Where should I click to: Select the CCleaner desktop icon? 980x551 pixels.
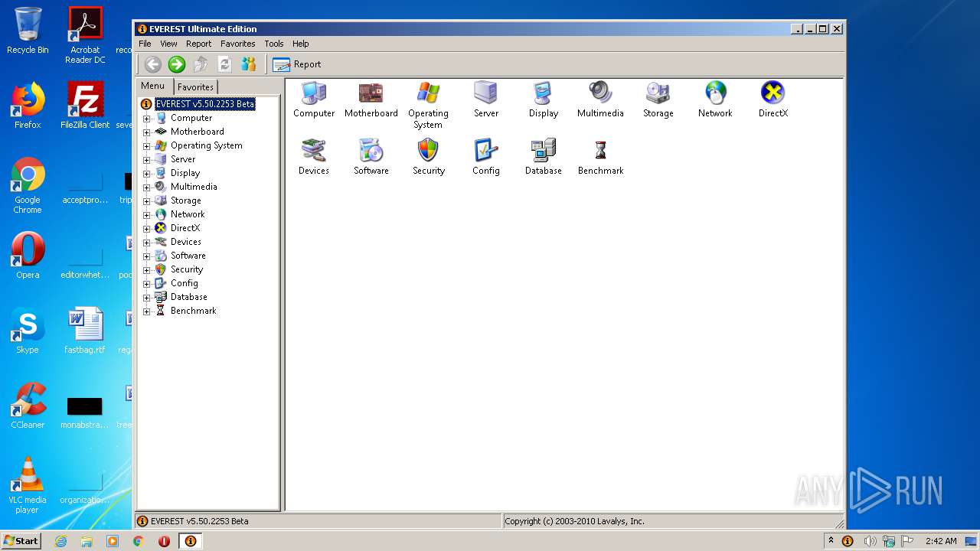28,406
